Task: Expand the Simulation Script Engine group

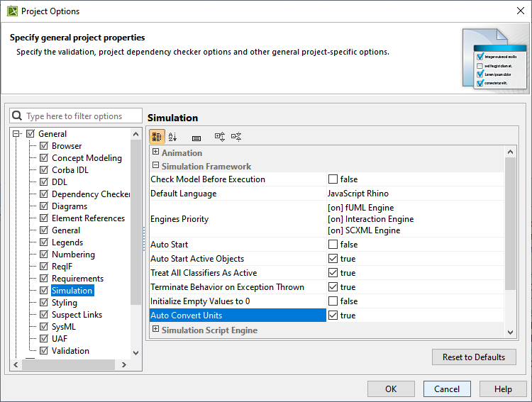Action: pyautogui.click(x=155, y=330)
